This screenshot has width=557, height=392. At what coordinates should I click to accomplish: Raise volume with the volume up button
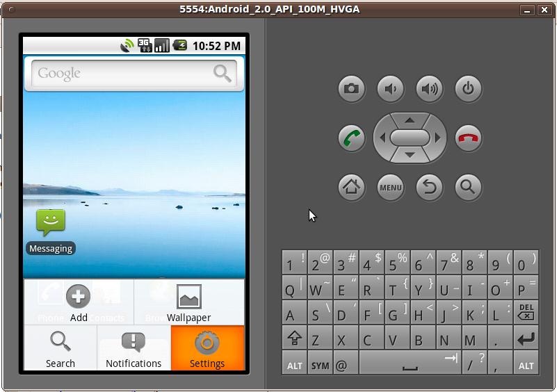click(429, 89)
